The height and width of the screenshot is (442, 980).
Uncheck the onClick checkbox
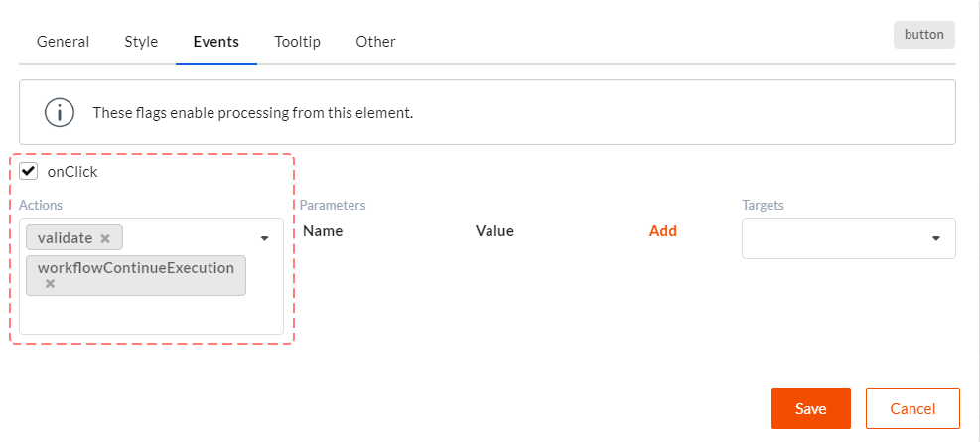click(x=28, y=171)
